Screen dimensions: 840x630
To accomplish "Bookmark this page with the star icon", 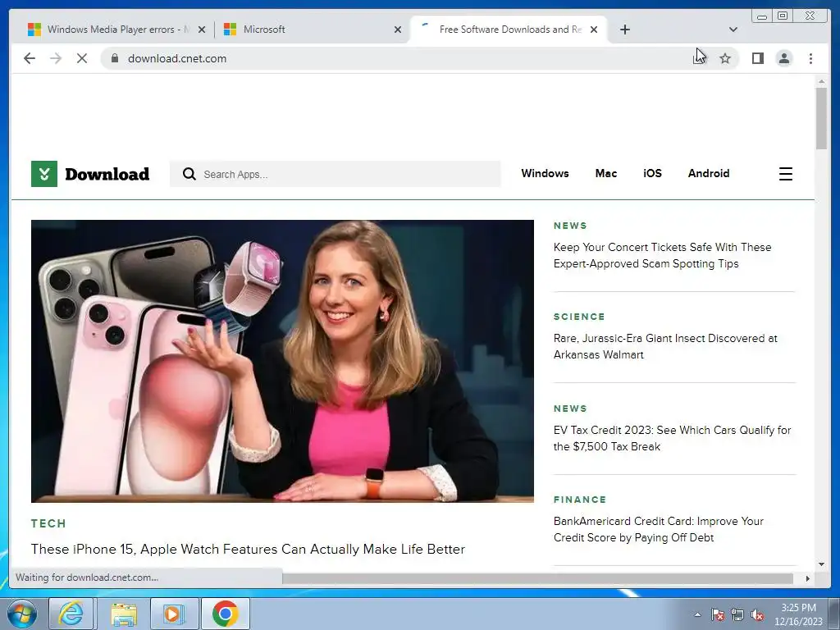I will (725, 58).
